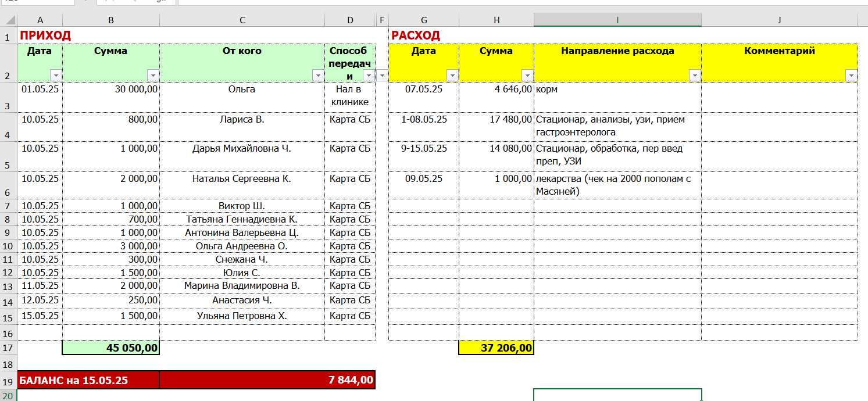Open the От кого filter dropdown

(318, 75)
